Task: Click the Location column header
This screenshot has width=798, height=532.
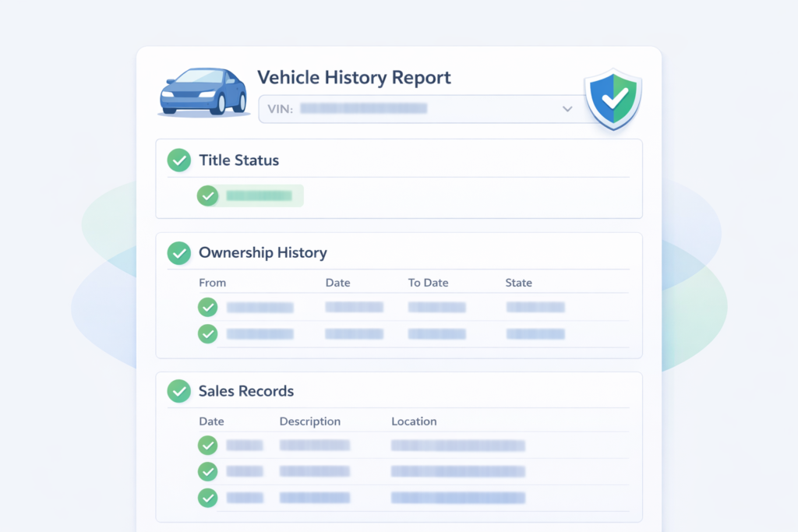Action: pos(414,421)
